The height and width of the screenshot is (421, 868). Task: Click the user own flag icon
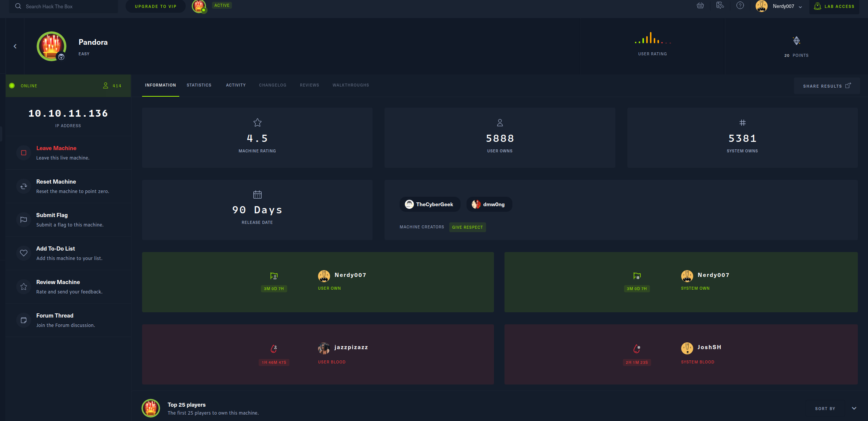[274, 276]
